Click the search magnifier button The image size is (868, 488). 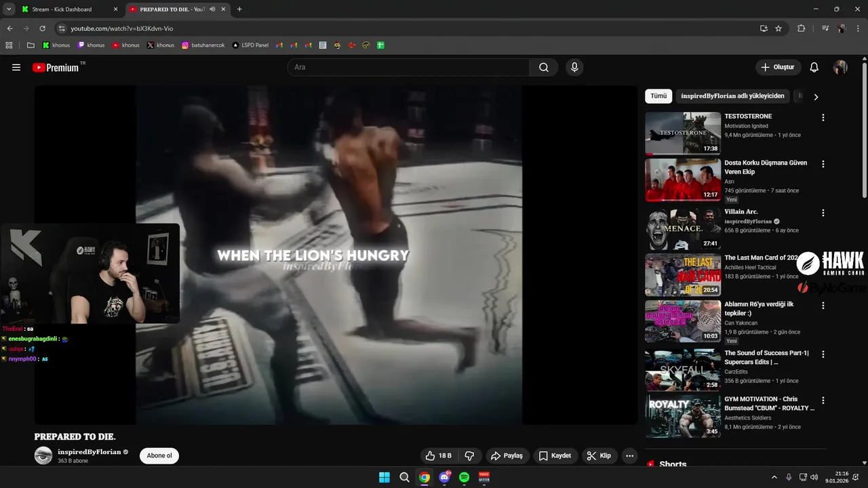544,67
